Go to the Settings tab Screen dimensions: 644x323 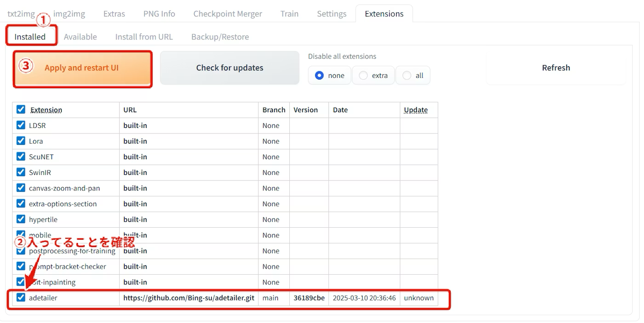pos(331,14)
